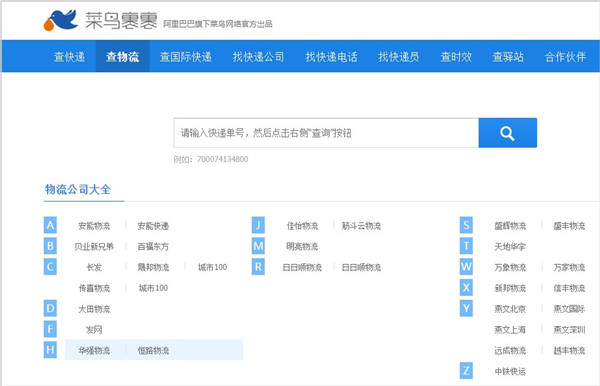Image resolution: width=600 pixels, height=386 pixels.
Task: Open the 查驿站 tab
Action: pyautogui.click(x=508, y=57)
